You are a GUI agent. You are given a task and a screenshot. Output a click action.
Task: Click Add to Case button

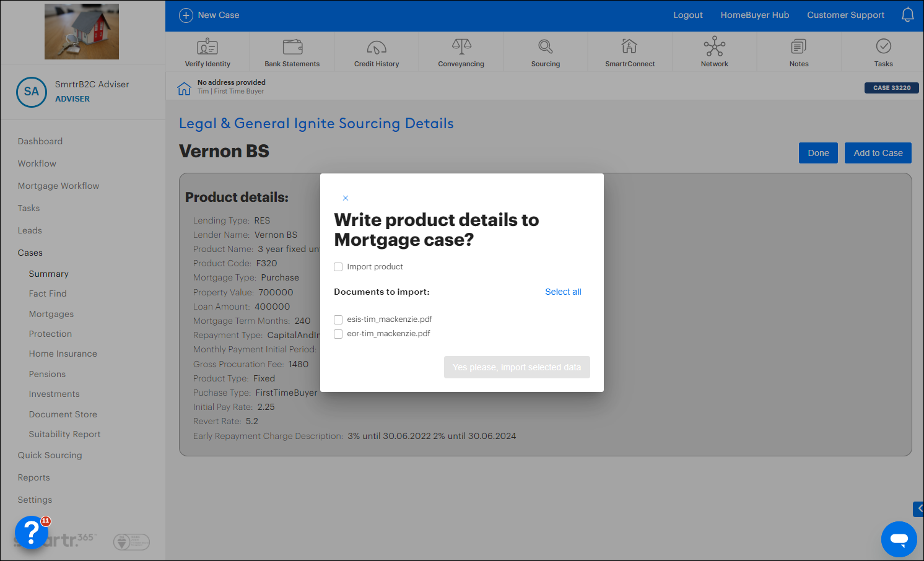(x=878, y=153)
